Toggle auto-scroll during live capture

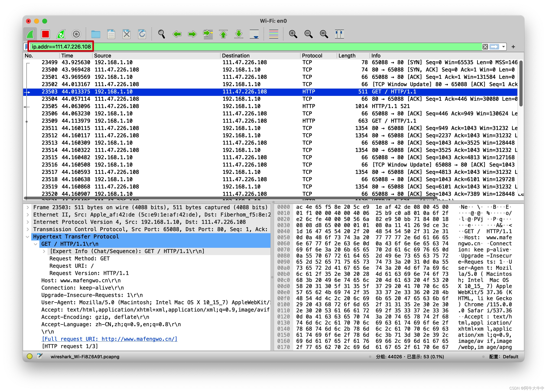254,34
